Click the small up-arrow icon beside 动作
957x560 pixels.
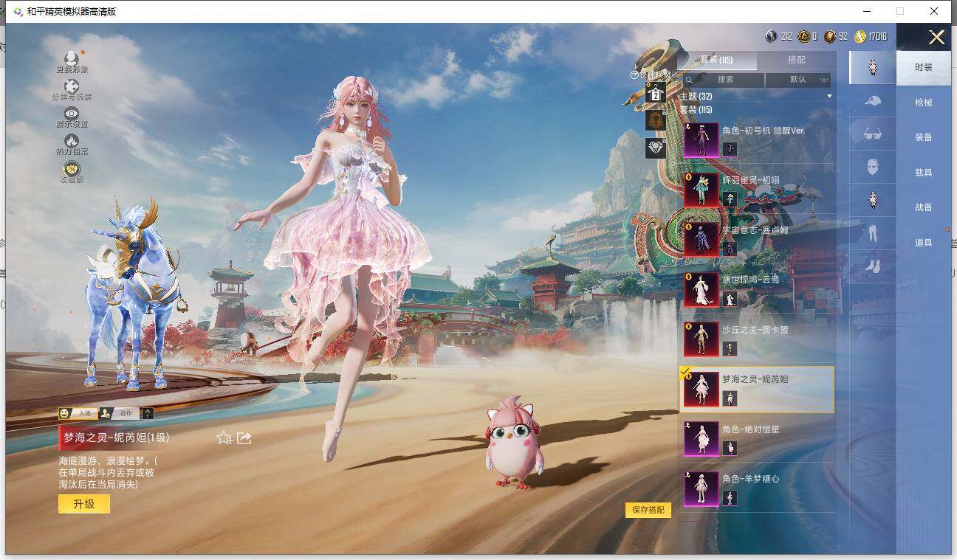[x=148, y=413]
